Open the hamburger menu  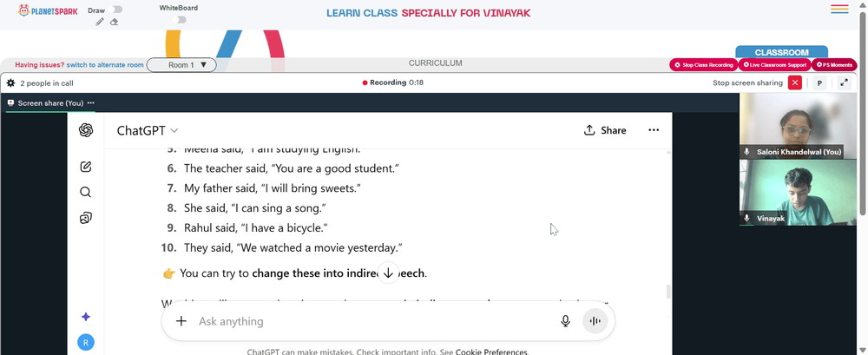click(x=839, y=9)
